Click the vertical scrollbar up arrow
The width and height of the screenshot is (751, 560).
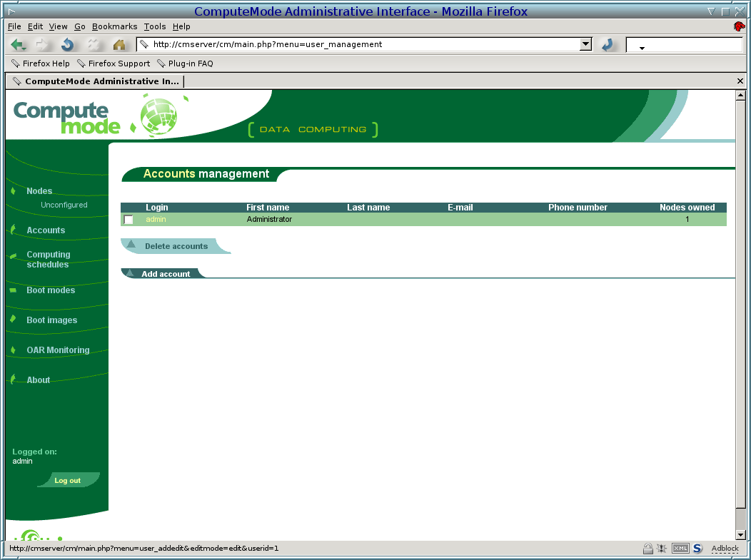(740, 96)
